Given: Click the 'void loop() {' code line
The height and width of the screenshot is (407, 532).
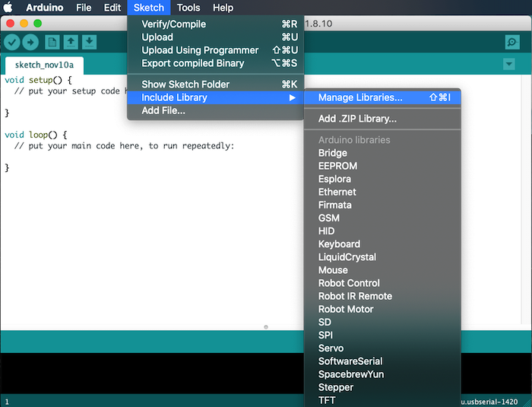Looking at the screenshot, I should pos(36,135).
